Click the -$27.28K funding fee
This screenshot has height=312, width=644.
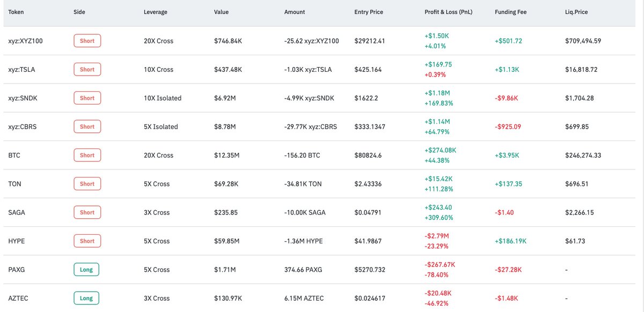[509, 270]
